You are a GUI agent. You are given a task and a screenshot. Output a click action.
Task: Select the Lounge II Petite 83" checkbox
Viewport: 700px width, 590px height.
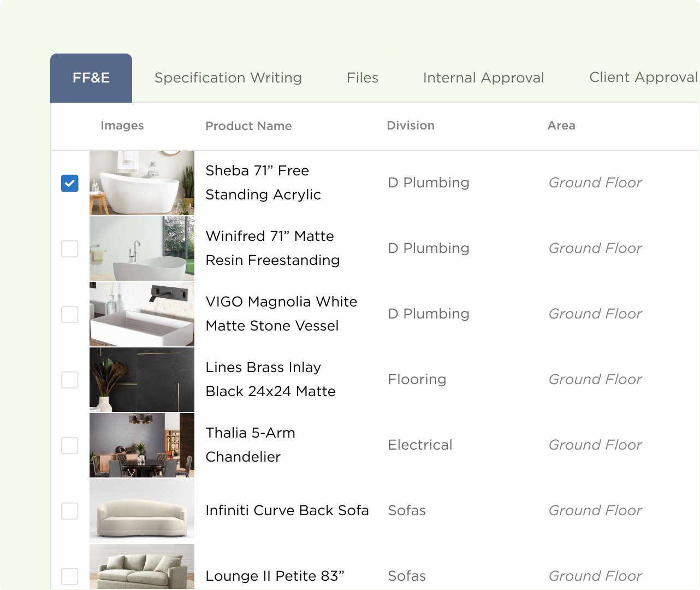(x=70, y=576)
